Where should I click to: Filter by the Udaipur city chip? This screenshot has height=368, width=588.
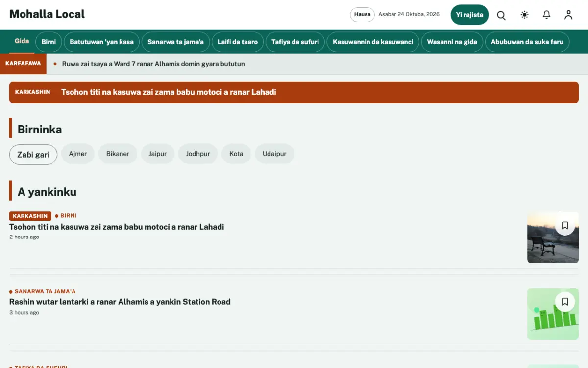(274, 154)
